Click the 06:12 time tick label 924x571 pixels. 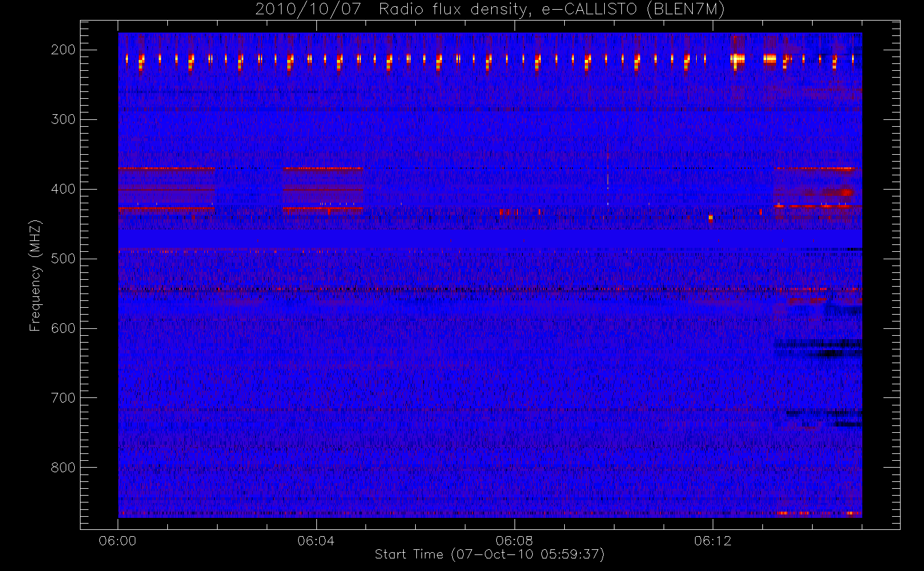[713, 541]
